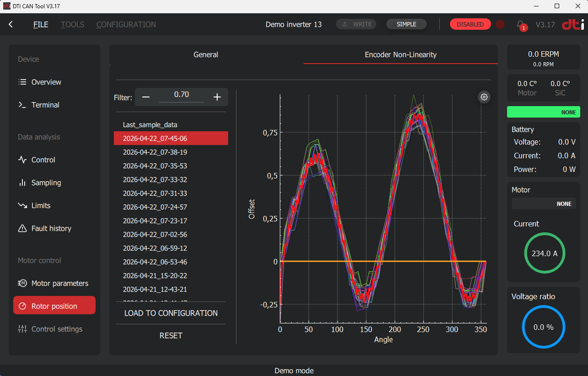
Task: Click the Sampling bars icon
Action: [22, 183]
